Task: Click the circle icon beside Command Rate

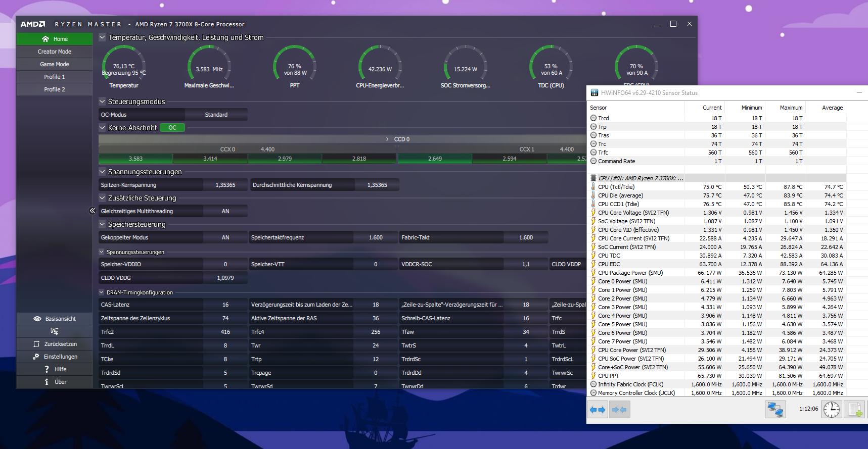Action: (x=593, y=161)
